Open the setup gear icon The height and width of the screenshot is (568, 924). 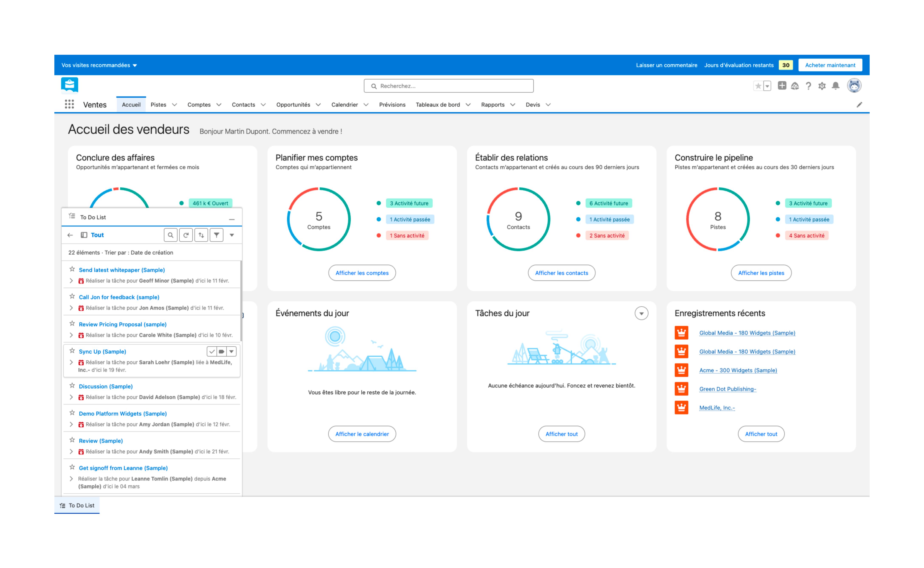(x=822, y=86)
